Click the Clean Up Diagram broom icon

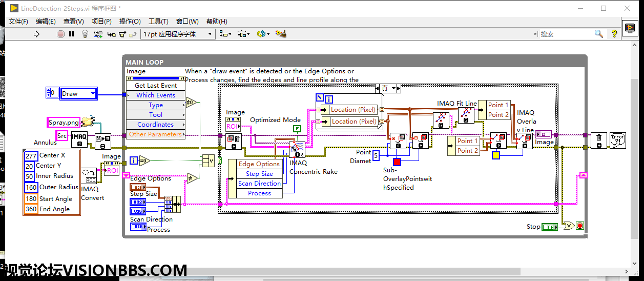coord(280,34)
